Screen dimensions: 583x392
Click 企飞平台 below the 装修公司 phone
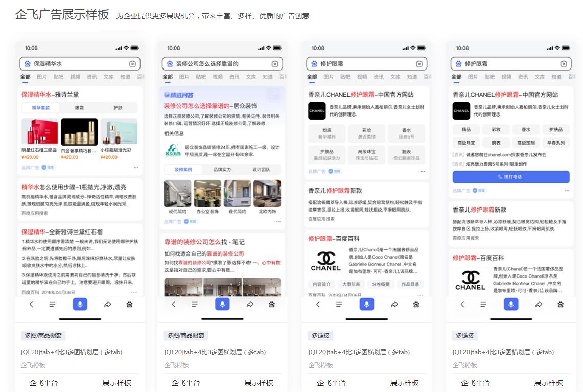(185, 383)
